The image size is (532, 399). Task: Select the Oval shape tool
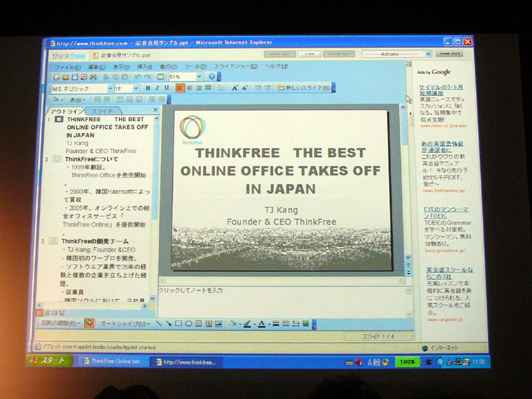click(188, 323)
